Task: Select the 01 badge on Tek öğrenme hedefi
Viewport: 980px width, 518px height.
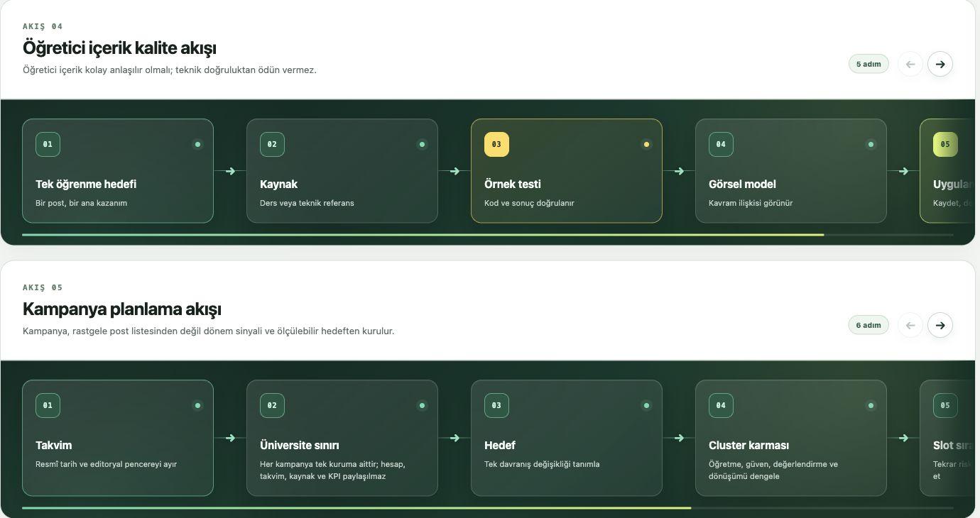Action: click(48, 144)
